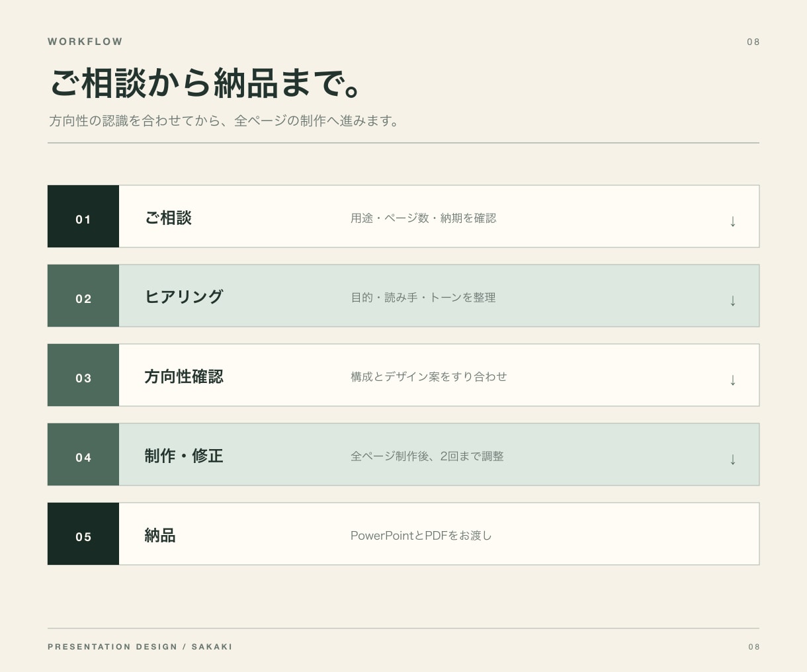Click the description PowerPointとPDFをお渡し
807x672 pixels.
tap(421, 536)
